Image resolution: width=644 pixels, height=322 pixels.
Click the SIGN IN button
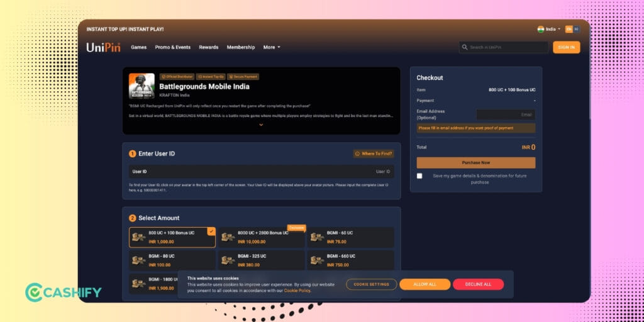(567, 47)
